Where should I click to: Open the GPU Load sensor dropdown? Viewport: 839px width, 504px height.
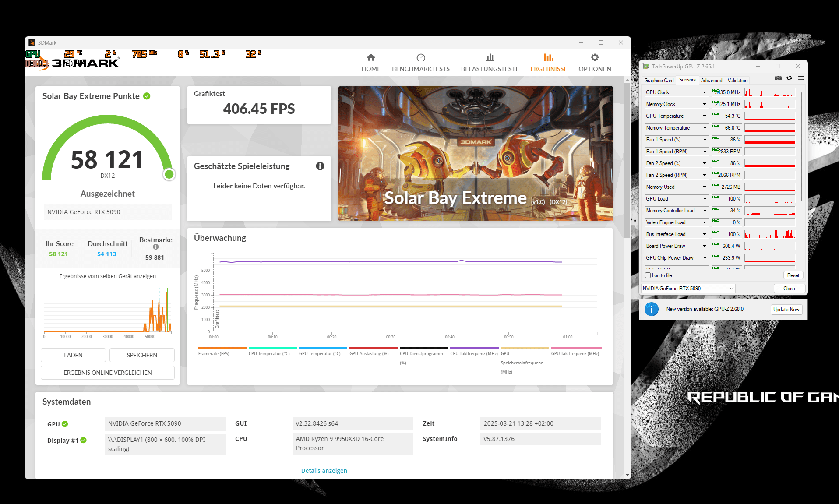coord(705,199)
